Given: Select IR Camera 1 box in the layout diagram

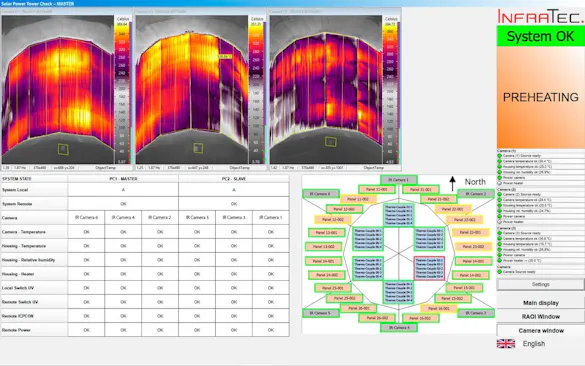Looking at the screenshot, I should [x=398, y=180].
